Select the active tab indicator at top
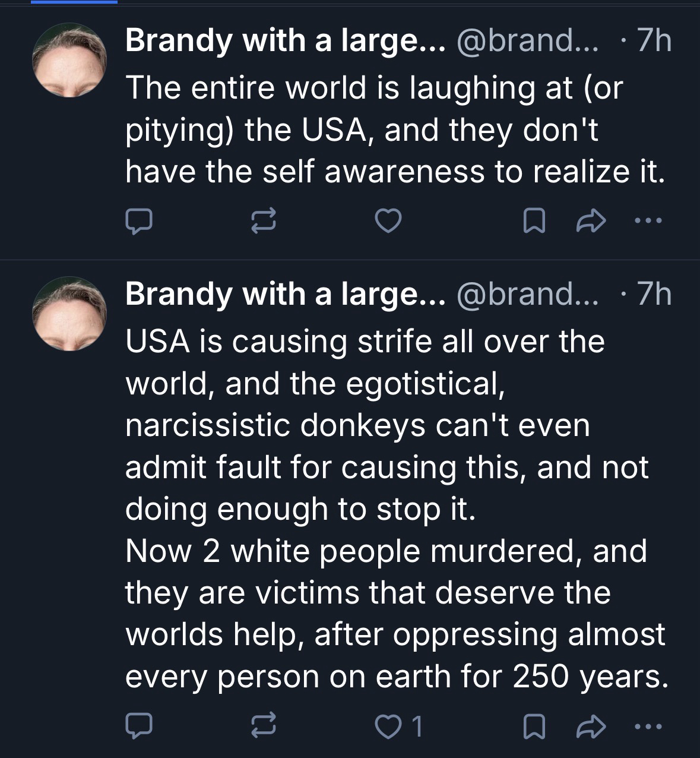Viewport: 700px width, 758px height. (74, 2)
